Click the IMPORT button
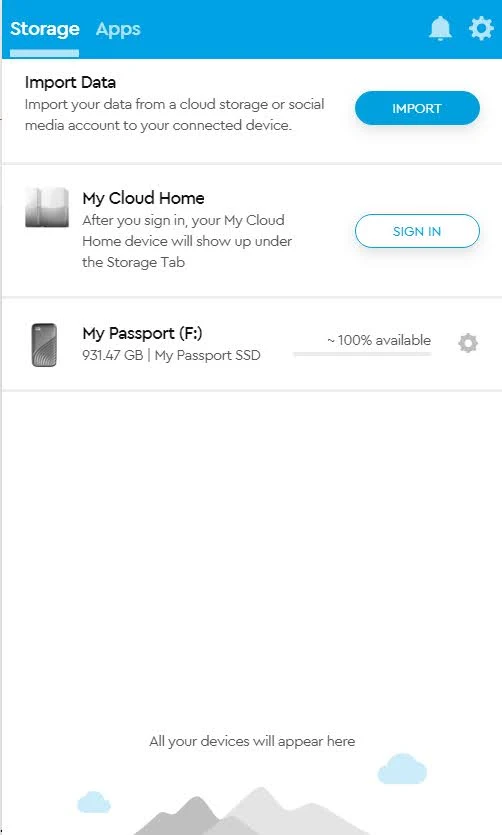This screenshot has width=502, height=835. coord(417,108)
